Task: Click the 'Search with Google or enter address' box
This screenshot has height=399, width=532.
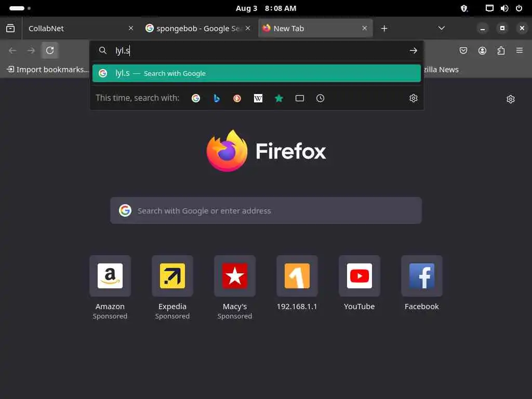Action: point(266,211)
